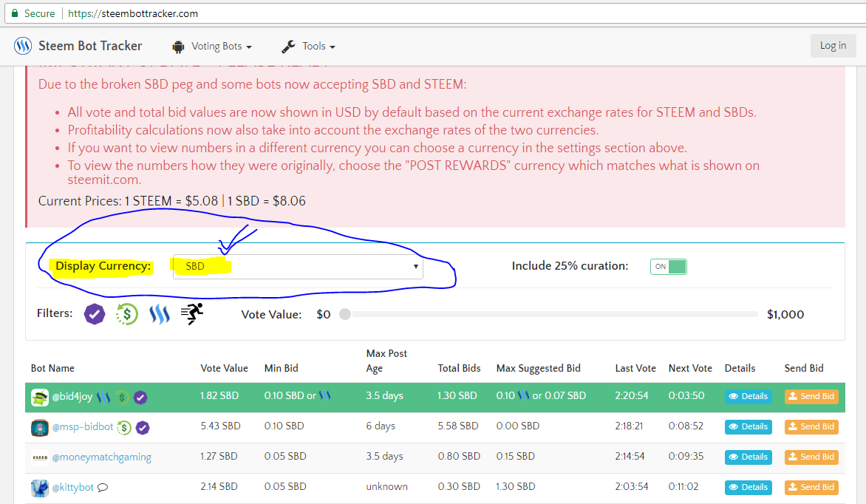Click Details button for kittybot
Screen dimensions: 866x504
click(x=749, y=488)
